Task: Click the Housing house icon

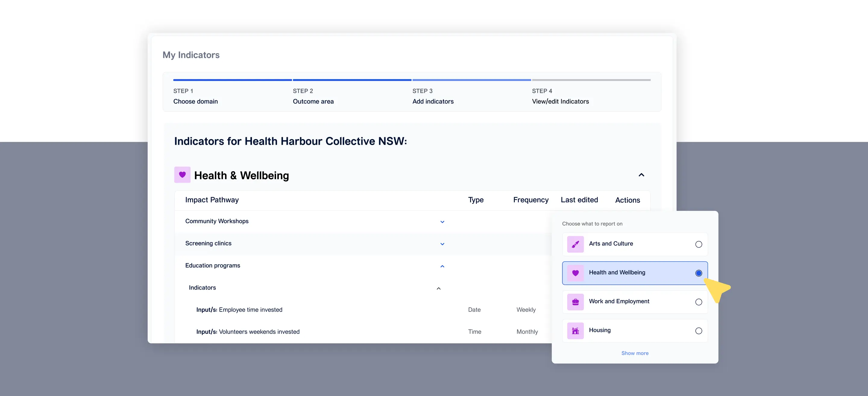Action: click(575, 331)
